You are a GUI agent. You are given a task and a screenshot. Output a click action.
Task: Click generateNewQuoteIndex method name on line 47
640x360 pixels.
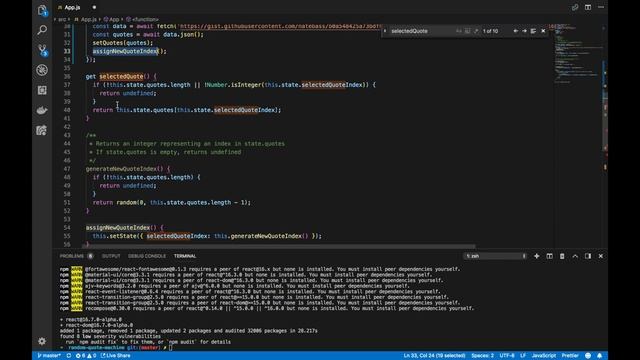[121, 169]
